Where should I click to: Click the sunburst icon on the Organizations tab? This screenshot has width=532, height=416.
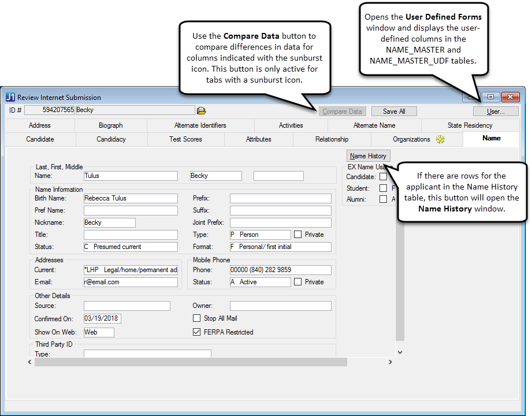click(x=440, y=139)
